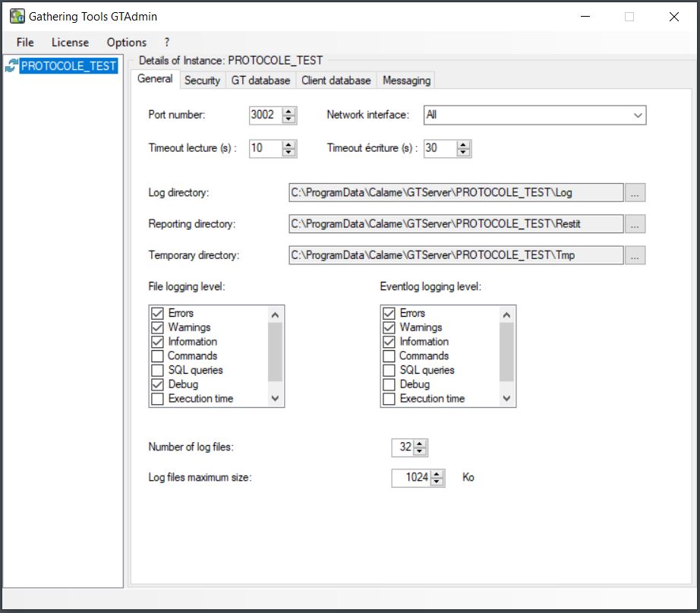Click the Eventlog logging list scrollbar thumb

click(x=506, y=352)
